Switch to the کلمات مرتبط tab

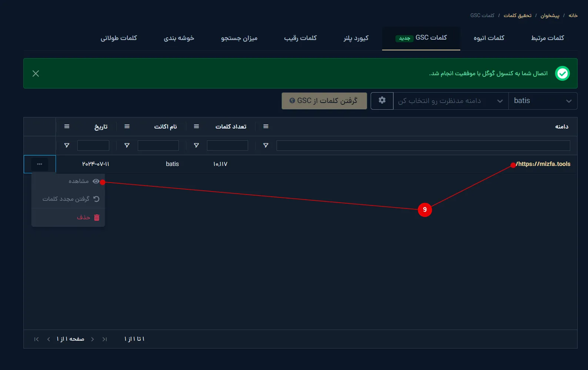548,38
